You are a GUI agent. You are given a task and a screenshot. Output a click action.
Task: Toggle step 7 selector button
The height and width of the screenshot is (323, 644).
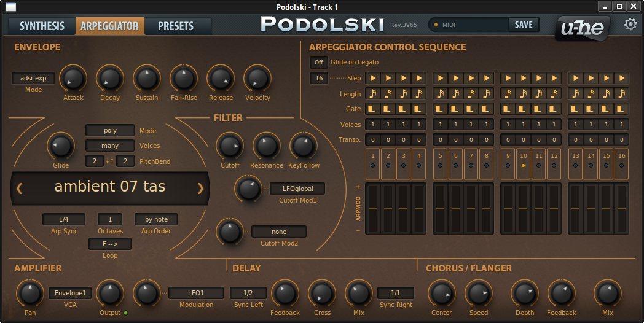pos(471,164)
